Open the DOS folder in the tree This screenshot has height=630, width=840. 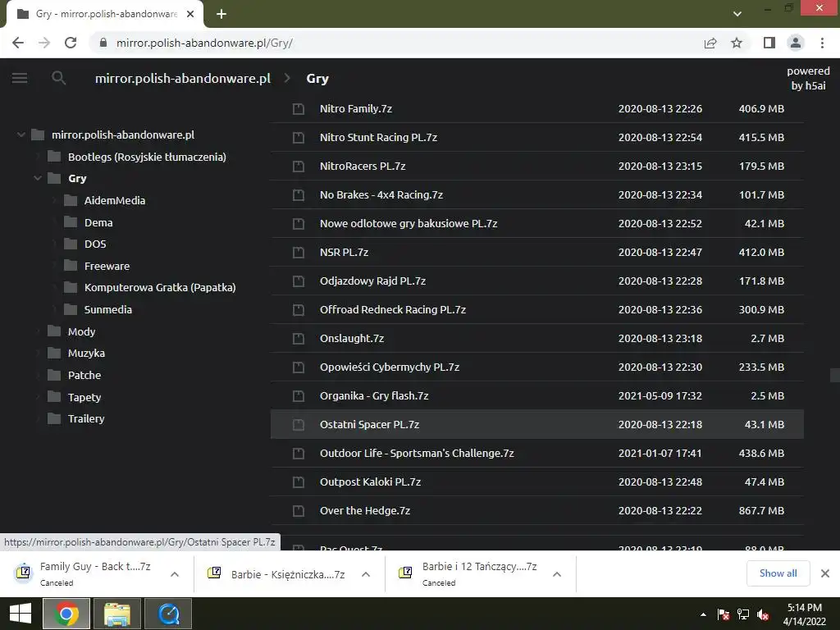pos(95,244)
